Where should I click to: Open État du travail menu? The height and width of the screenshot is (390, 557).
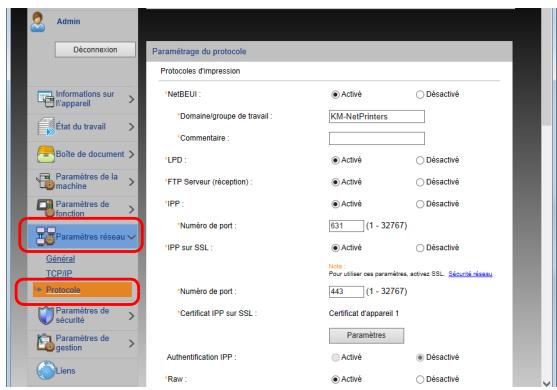pyautogui.click(x=82, y=126)
